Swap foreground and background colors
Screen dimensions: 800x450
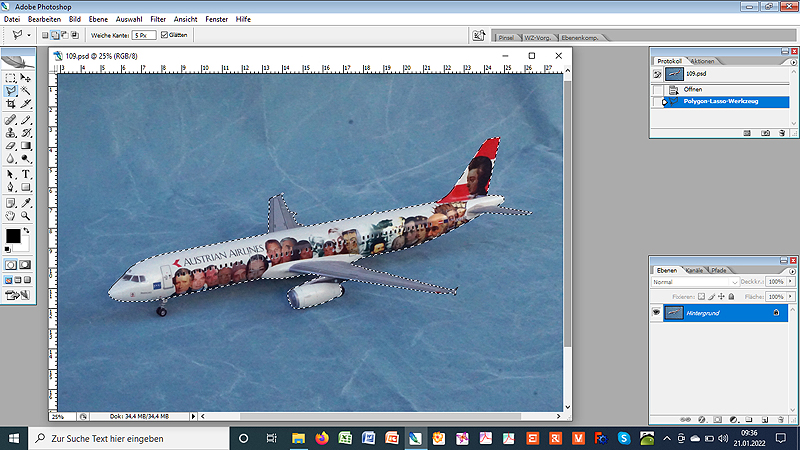(x=27, y=231)
